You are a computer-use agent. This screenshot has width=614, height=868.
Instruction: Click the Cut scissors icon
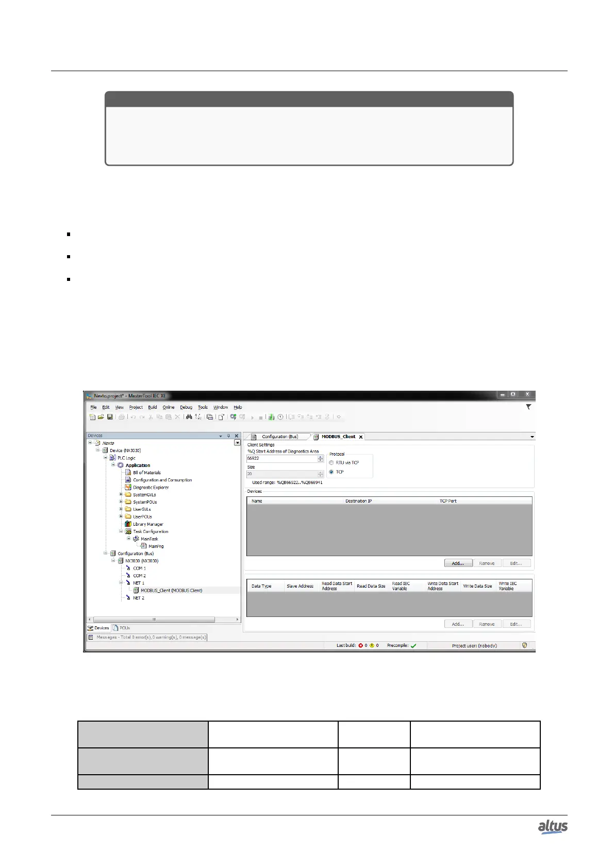pos(151,417)
